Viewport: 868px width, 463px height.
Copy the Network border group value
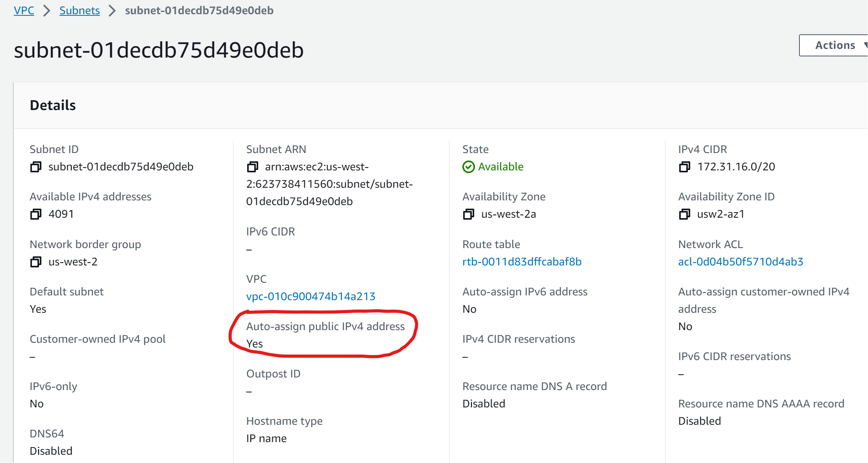click(x=36, y=262)
